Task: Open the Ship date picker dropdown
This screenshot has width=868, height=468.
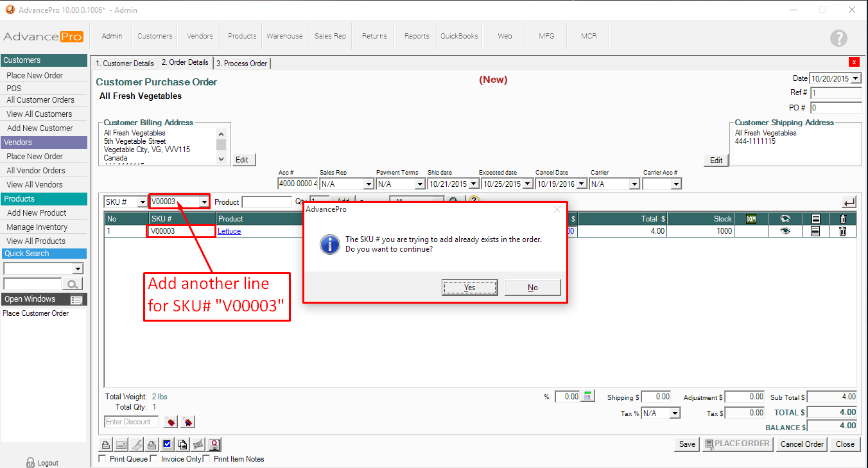Action: pos(471,184)
